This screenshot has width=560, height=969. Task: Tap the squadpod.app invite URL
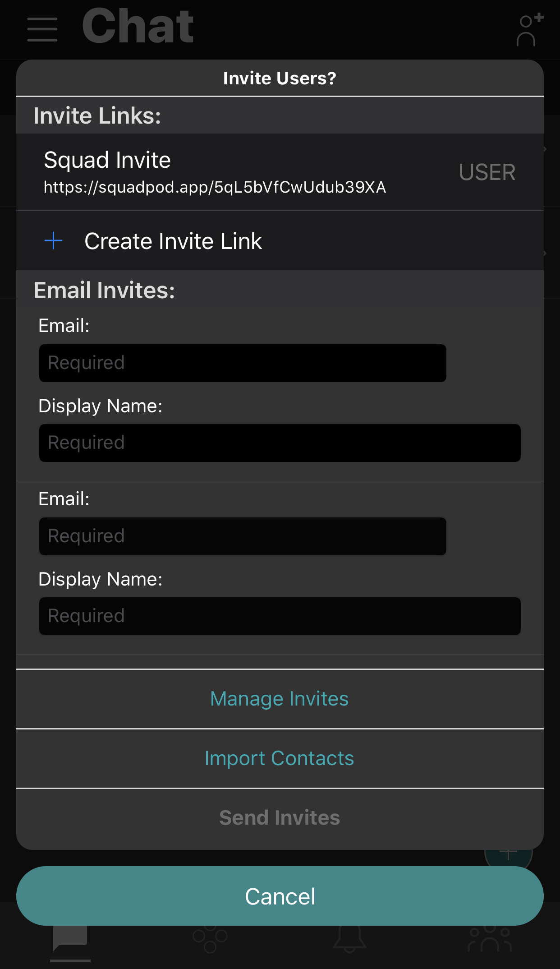pos(215,187)
